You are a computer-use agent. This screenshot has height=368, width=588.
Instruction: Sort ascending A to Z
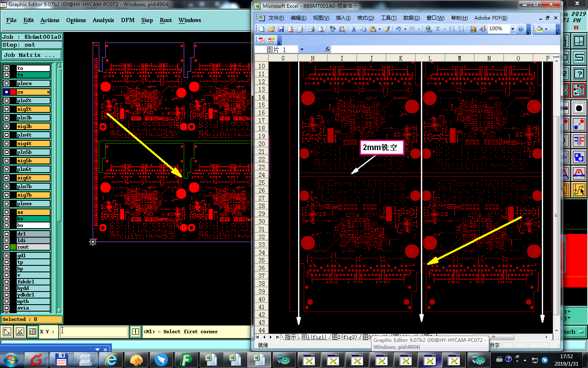452,29
